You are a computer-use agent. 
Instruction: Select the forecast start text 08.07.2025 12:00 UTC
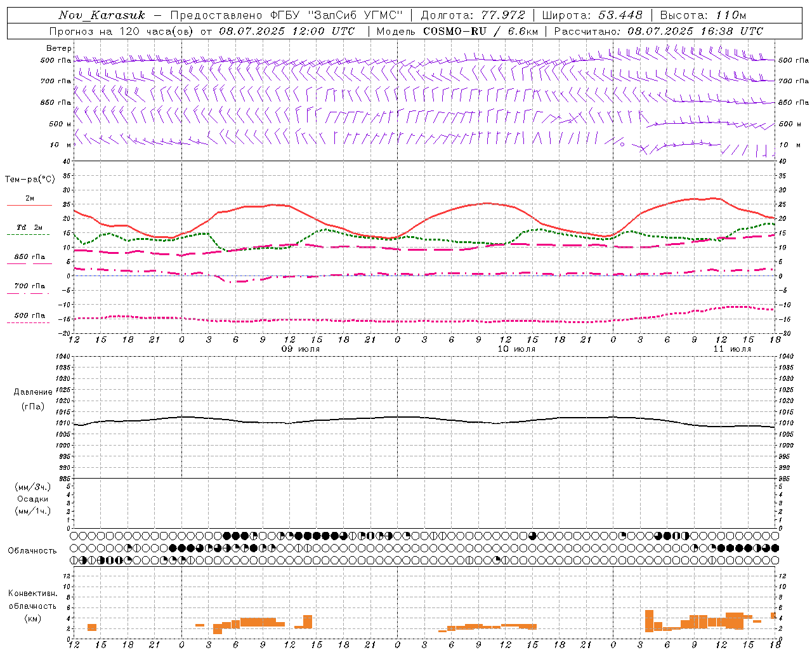click(287, 31)
